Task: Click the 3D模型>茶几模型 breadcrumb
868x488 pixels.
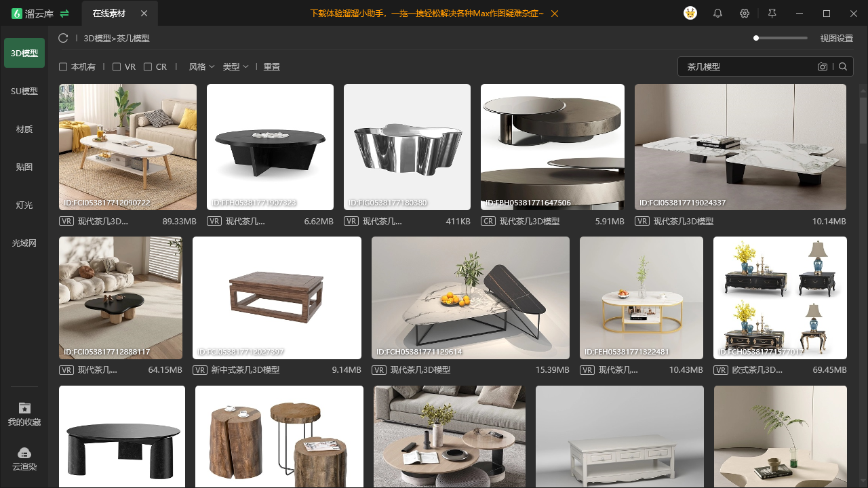Action: pos(117,39)
